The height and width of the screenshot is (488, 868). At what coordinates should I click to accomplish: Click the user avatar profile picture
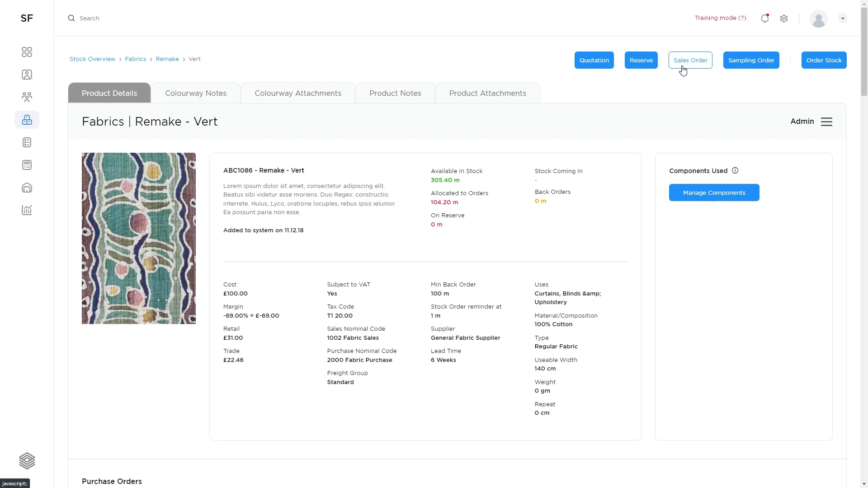(818, 19)
